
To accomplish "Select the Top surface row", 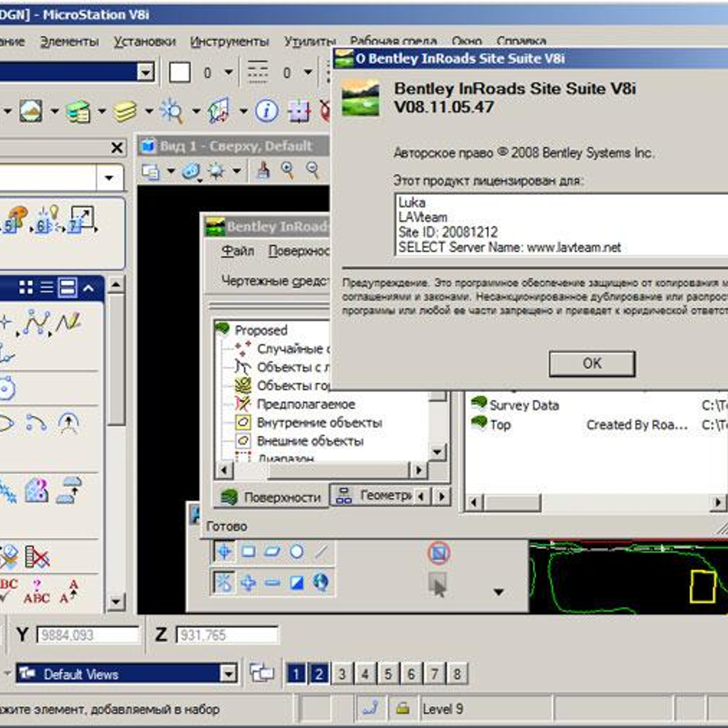I will click(x=500, y=425).
